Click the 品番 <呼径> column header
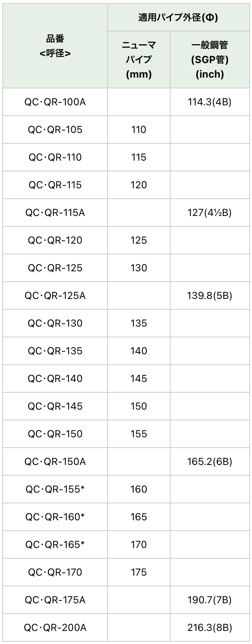Screen dimensions: 252x644 click(x=55, y=46)
